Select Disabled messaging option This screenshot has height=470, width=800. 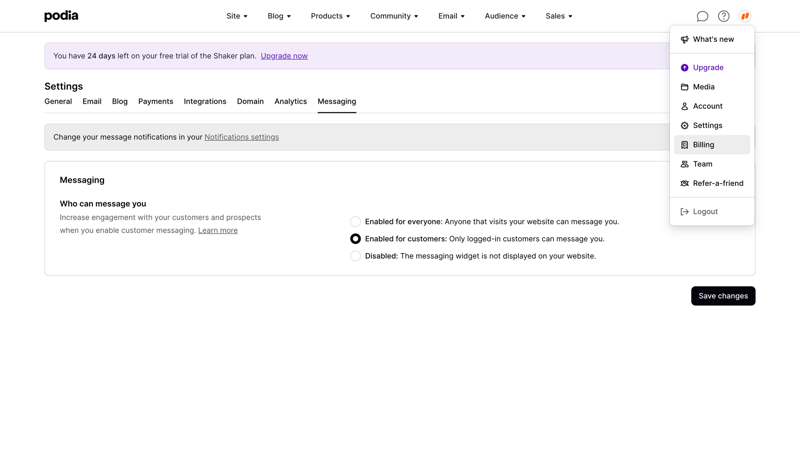pos(356,256)
